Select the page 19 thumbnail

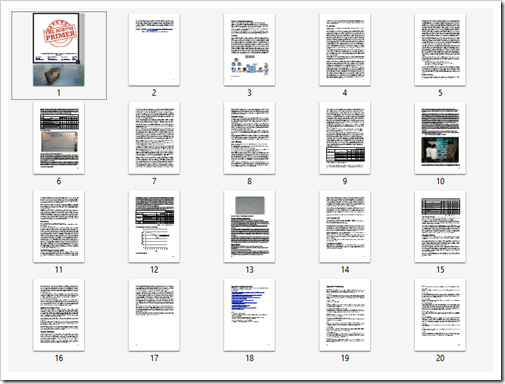click(345, 315)
